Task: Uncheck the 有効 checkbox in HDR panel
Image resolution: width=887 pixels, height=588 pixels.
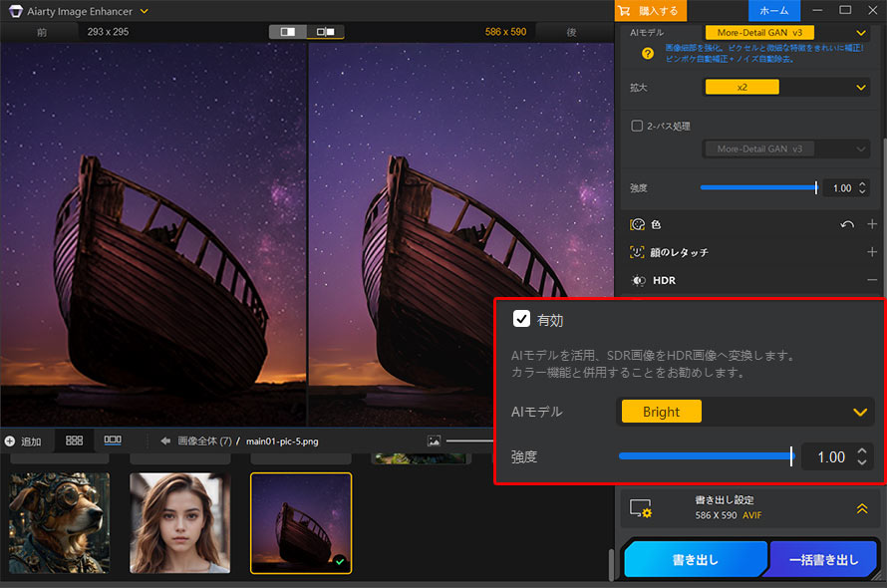Action: pyautogui.click(x=523, y=319)
